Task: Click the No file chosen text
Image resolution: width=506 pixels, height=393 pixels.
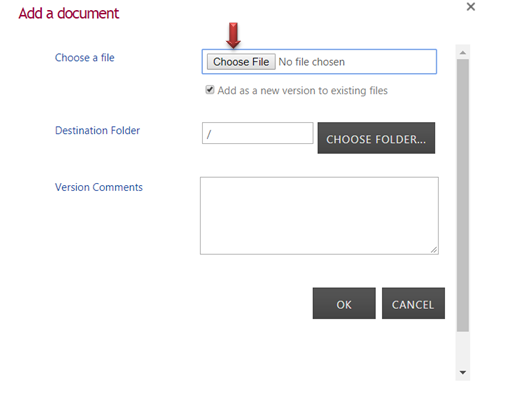Action: pyautogui.click(x=311, y=62)
